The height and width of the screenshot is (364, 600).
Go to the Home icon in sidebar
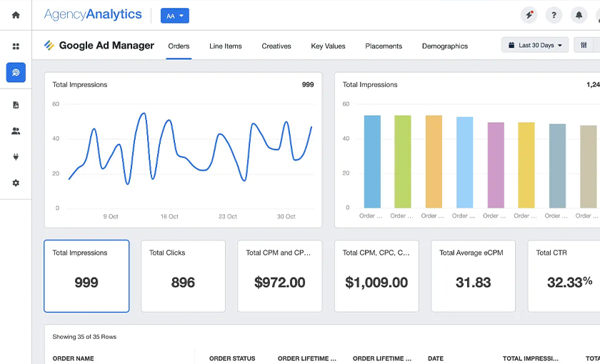click(x=16, y=15)
